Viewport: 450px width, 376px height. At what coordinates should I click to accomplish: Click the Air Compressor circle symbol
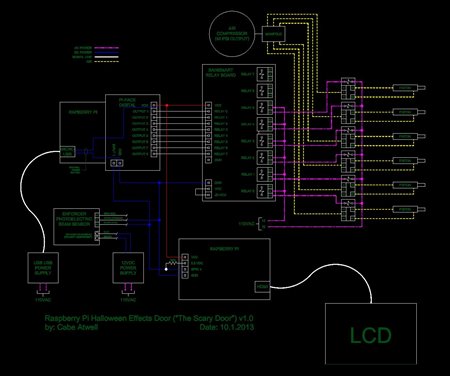tap(232, 33)
